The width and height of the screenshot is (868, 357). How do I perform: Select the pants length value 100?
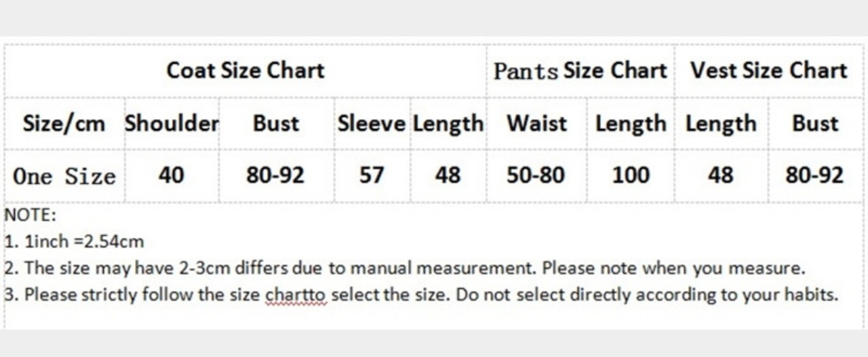coord(631,175)
